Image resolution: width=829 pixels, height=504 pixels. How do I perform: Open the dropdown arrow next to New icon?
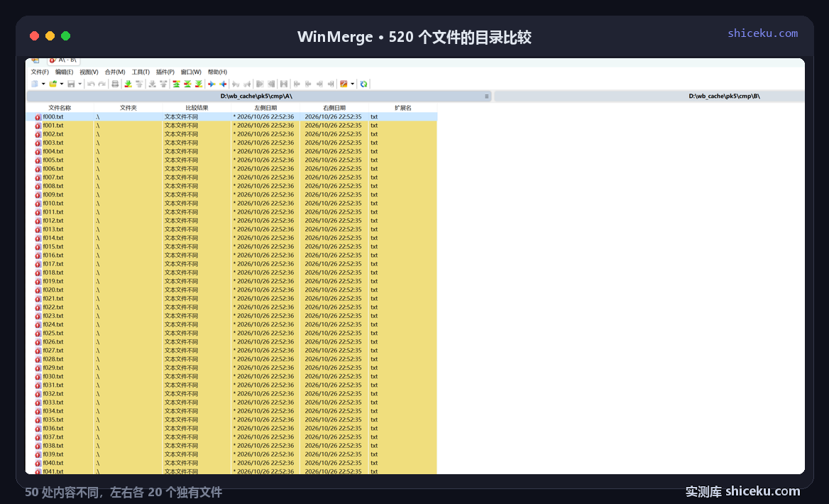43,84
